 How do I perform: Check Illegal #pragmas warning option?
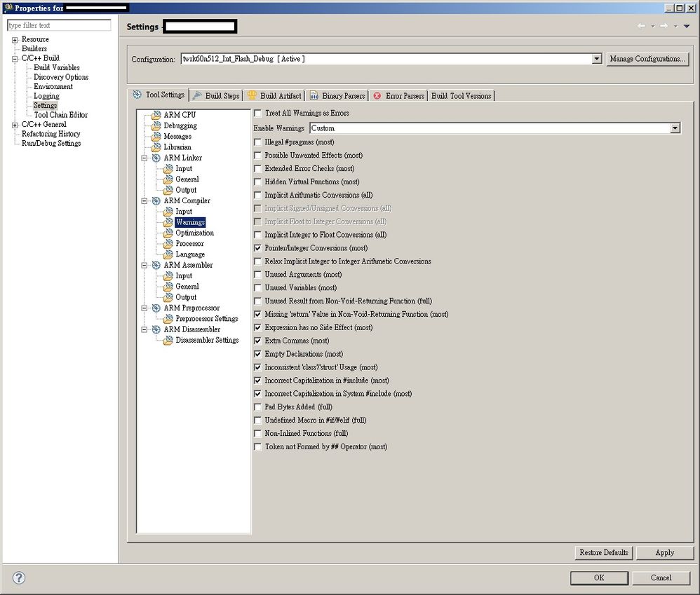coord(257,142)
